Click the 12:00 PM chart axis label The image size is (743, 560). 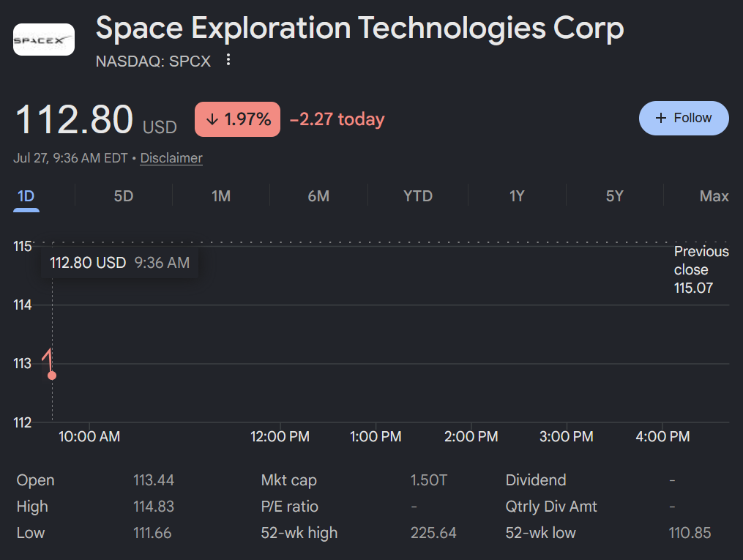[x=280, y=436]
